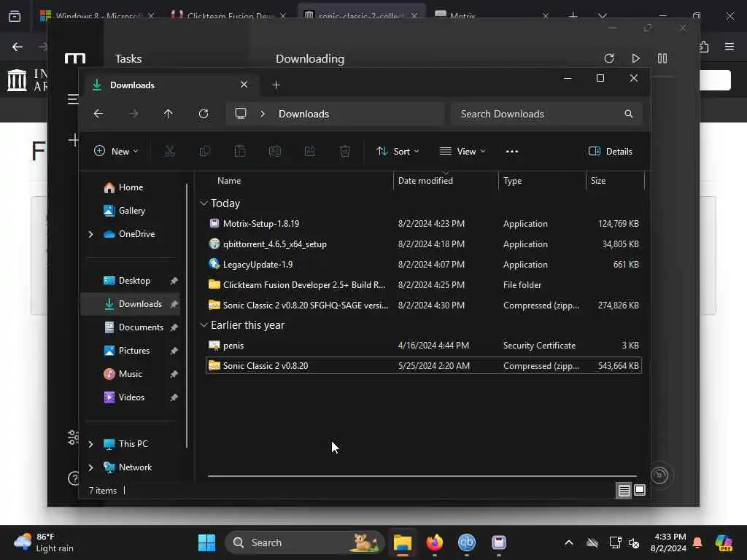Sort by the Size column header
This screenshot has height=560, width=747.
615,181
